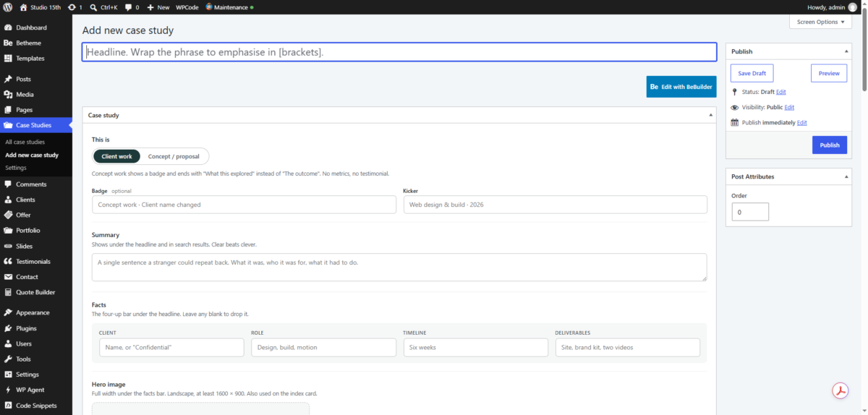Collapse the Post Attributes panel
868x415 pixels.
pyautogui.click(x=846, y=176)
